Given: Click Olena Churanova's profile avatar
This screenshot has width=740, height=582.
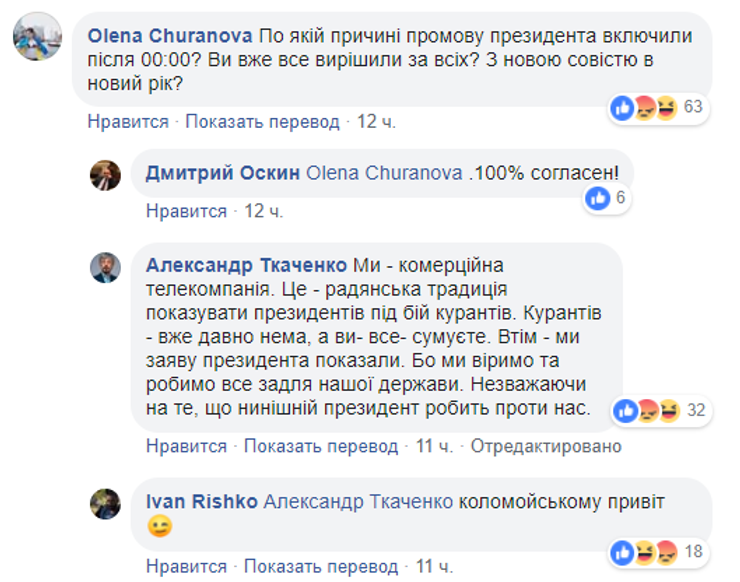Looking at the screenshot, I should (x=34, y=38).
